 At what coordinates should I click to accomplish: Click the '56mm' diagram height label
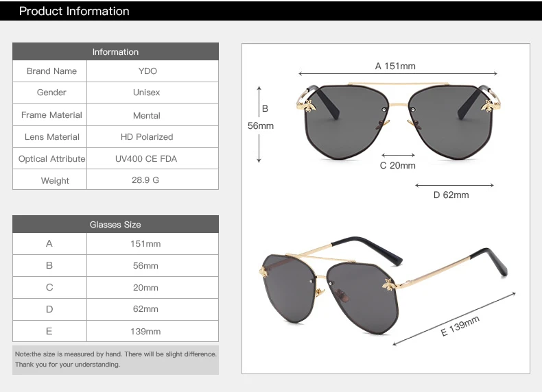(261, 125)
